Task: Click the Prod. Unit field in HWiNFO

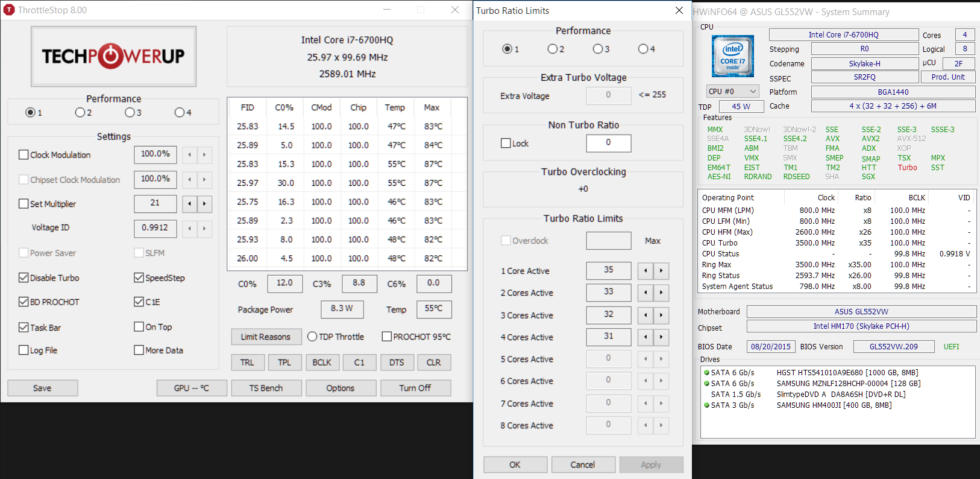Action: coord(948,77)
